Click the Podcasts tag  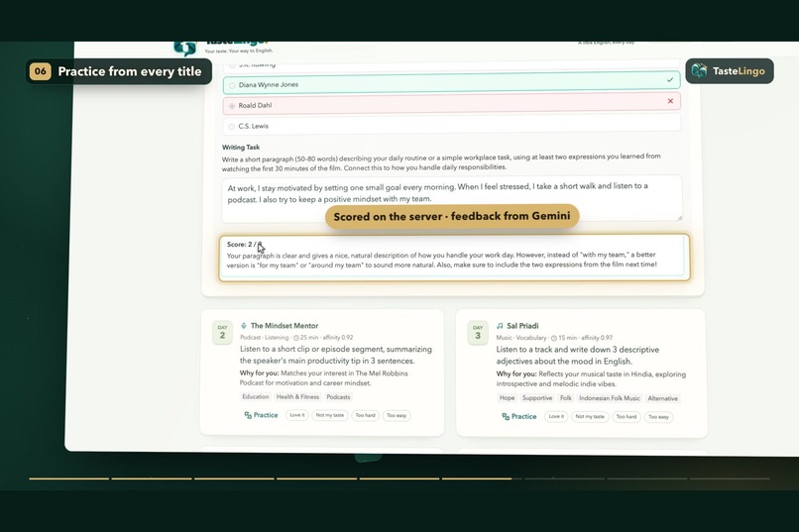pyautogui.click(x=338, y=396)
